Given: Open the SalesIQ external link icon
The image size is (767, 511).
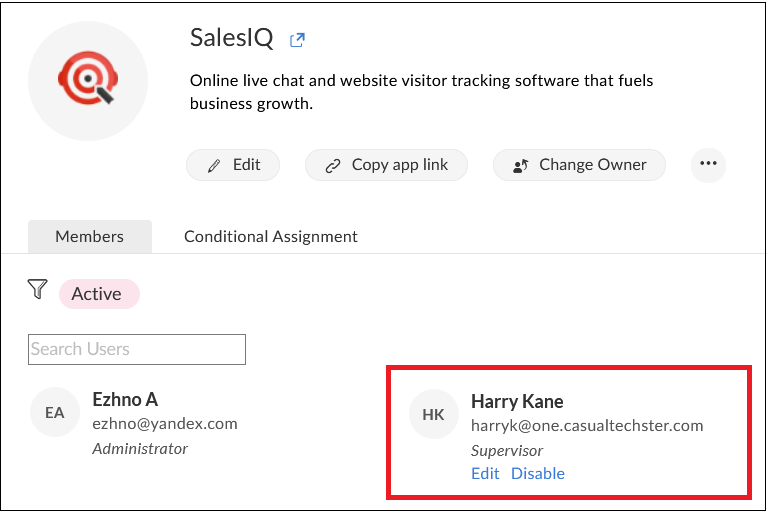Looking at the screenshot, I should tap(297, 40).
